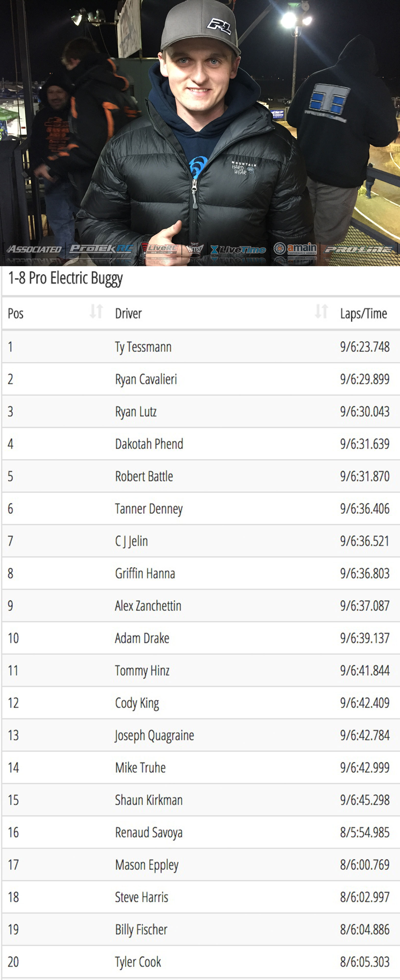Image resolution: width=400 pixels, height=980 pixels.
Task: Select the Adam Drake driver entry
Action: [x=142, y=638]
